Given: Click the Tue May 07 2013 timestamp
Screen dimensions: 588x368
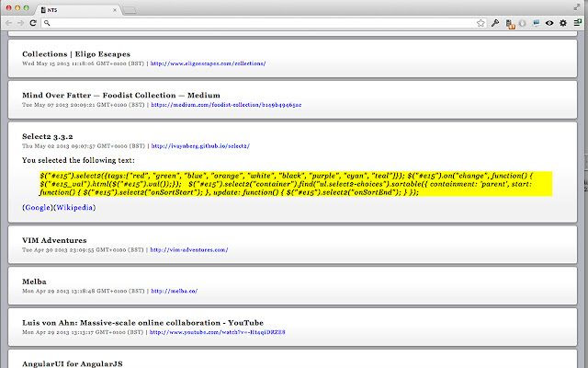Looking at the screenshot, I should tap(84, 105).
